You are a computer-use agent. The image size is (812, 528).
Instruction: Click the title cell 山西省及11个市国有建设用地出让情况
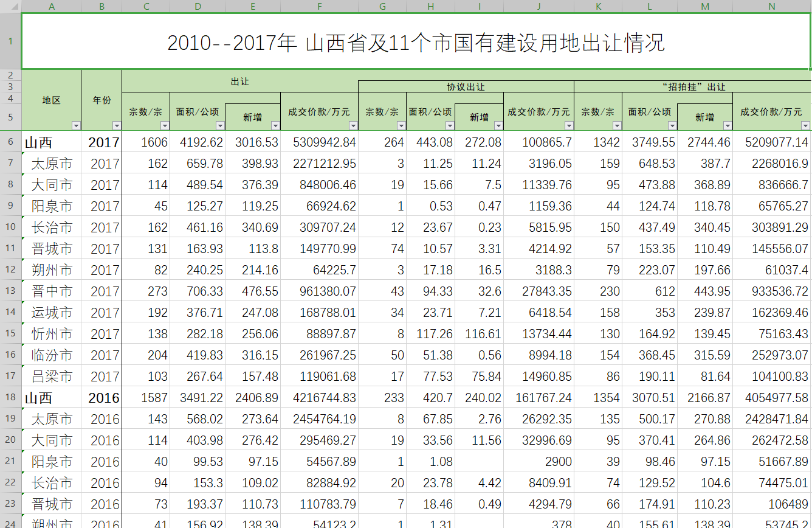(x=416, y=42)
